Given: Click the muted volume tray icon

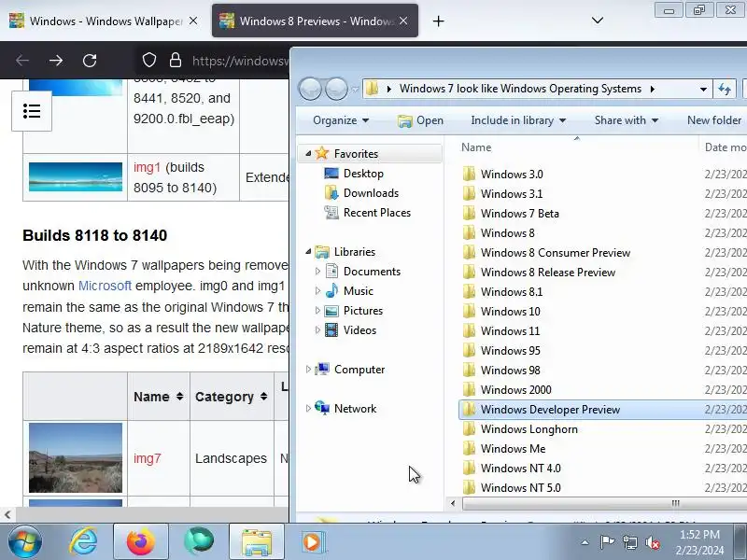Looking at the screenshot, I should [x=653, y=542].
